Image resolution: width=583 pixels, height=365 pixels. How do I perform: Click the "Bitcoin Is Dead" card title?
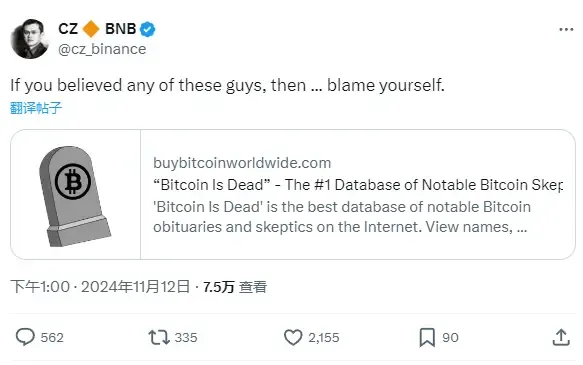click(x=358, y=185)
